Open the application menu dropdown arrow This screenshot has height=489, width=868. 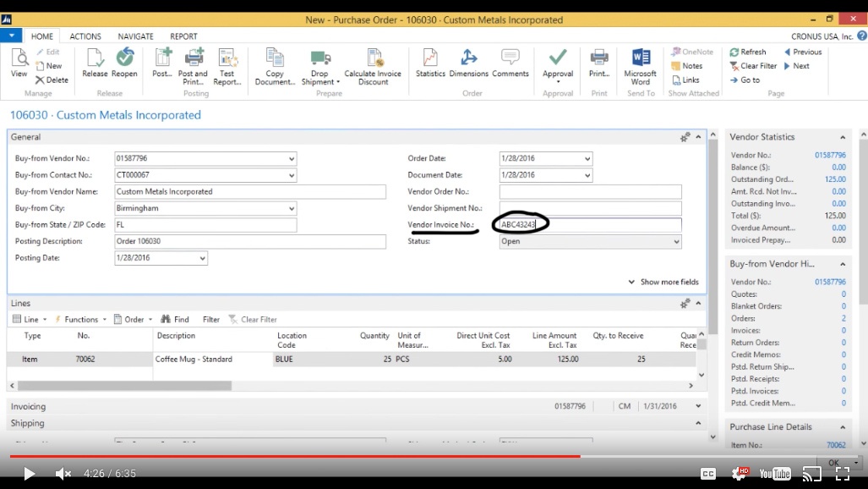coord(11,36)
